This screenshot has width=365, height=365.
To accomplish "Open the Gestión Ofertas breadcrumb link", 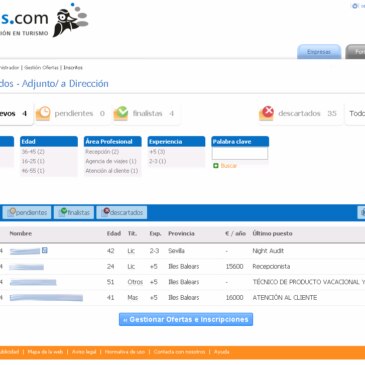I will coord(41,68).
